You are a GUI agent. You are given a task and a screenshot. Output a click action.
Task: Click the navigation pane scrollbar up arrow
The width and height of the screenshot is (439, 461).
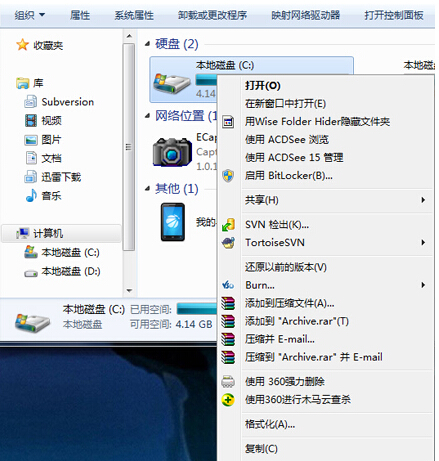(x=129, y=36)
